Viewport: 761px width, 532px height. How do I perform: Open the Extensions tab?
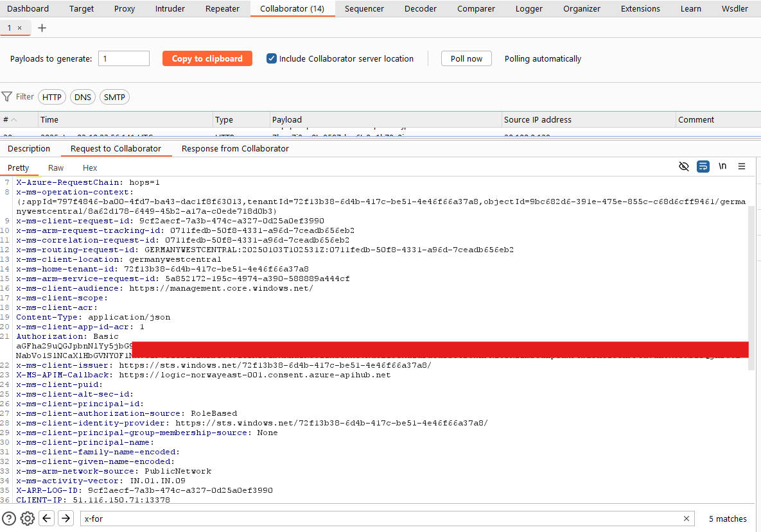640,9
